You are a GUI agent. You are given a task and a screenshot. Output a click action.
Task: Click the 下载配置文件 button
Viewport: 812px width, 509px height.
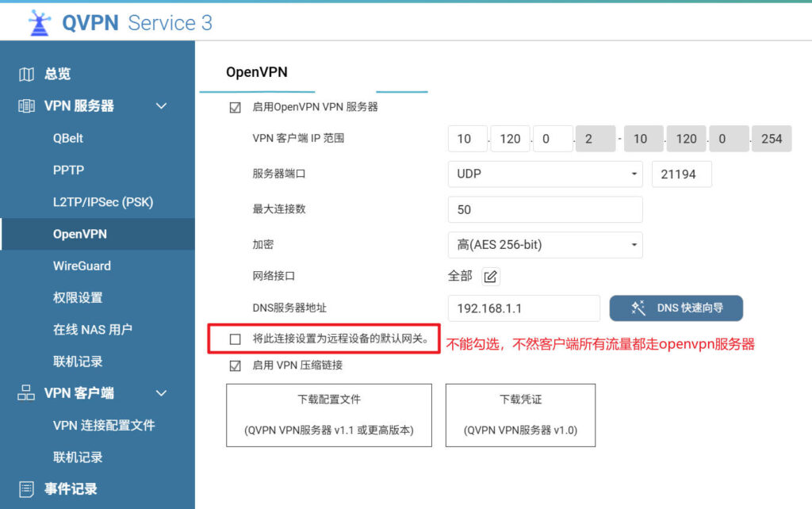pos(329,415)
